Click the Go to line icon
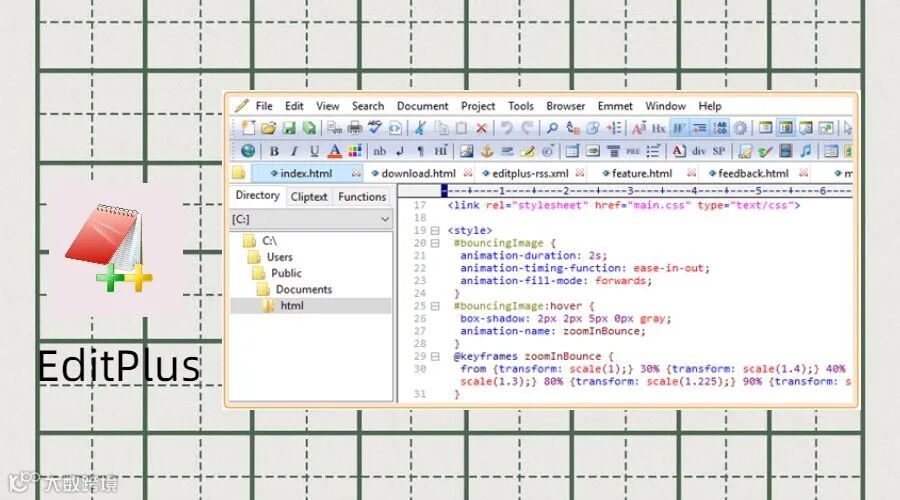 click(614, 127)
